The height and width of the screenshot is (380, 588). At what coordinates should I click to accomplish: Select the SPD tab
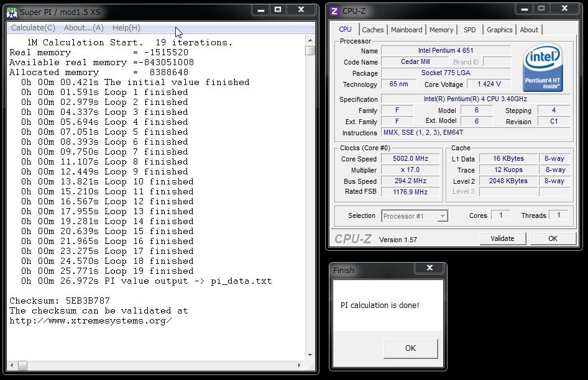click(x=470, y=30)
